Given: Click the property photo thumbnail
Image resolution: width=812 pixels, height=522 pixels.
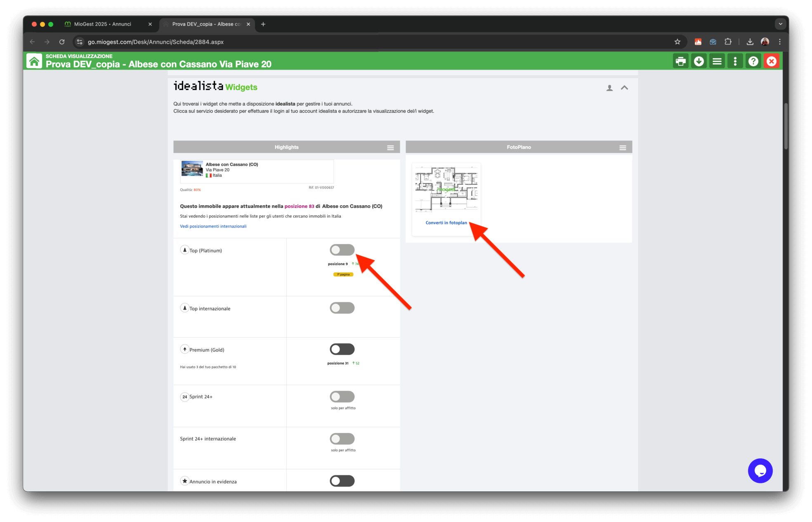Looking at the screenshot, I should point(192,168).
